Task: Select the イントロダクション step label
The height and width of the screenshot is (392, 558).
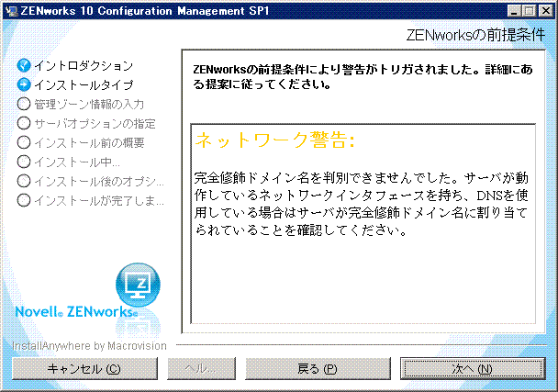Action: (84, 65)
